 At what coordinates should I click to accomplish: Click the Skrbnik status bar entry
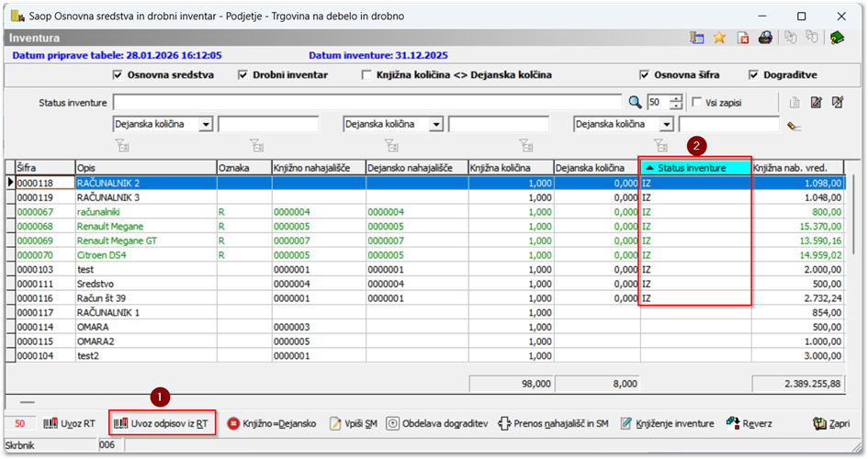click(x=51, y=445)
